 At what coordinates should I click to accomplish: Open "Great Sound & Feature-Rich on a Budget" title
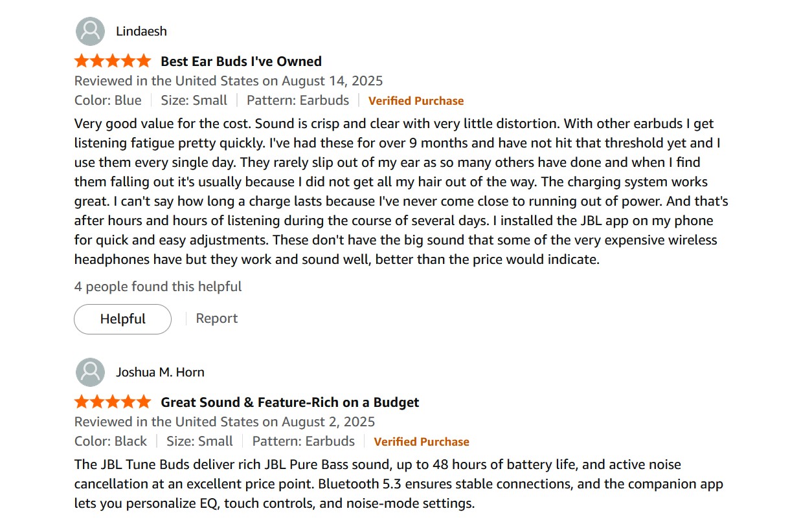pyautogui.click(x=289, y=402)
